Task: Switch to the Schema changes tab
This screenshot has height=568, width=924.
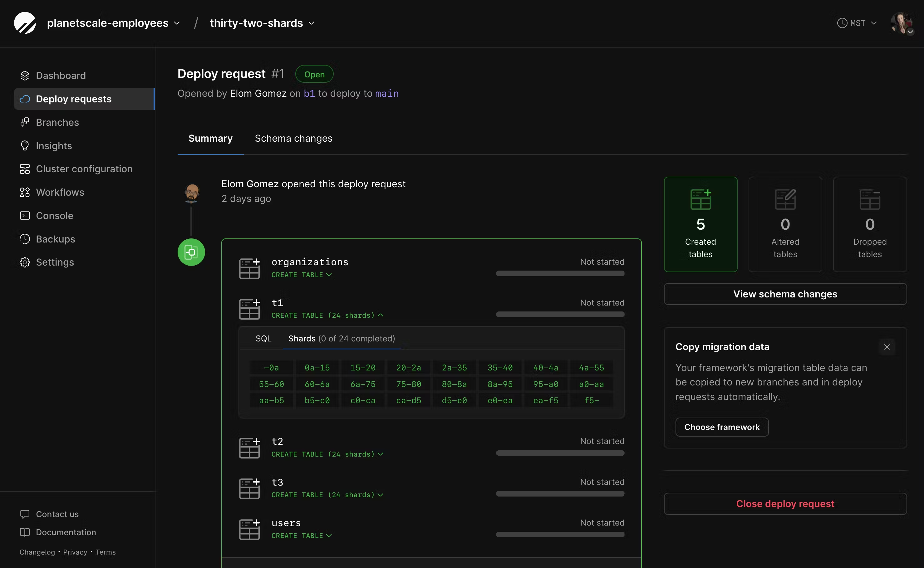Action: point(293,138)
